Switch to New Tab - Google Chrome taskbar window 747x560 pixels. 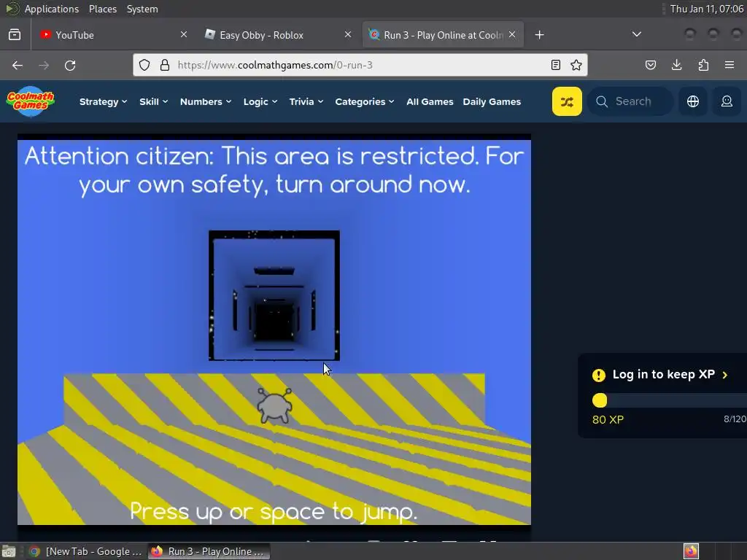coord(86,551)
